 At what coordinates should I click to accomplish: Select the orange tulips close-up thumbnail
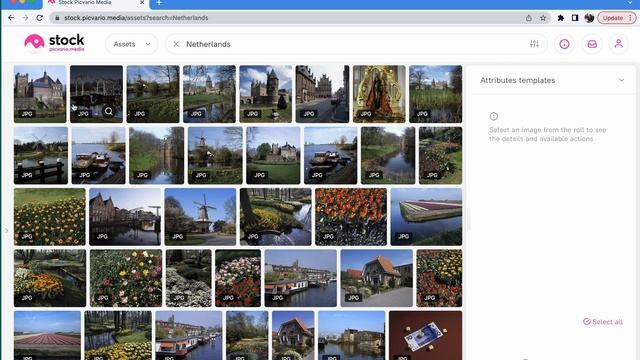tap(351, 217)
